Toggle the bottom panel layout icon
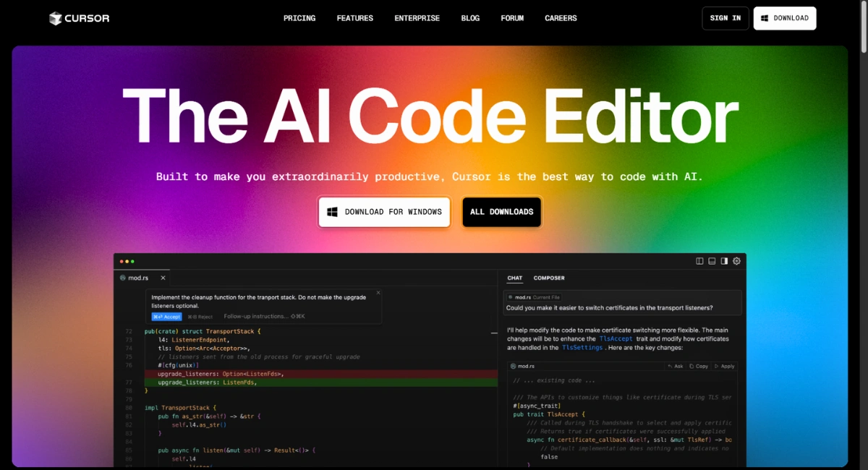Image resolution: width=868 pixels, height=470 pixels. 712,261
